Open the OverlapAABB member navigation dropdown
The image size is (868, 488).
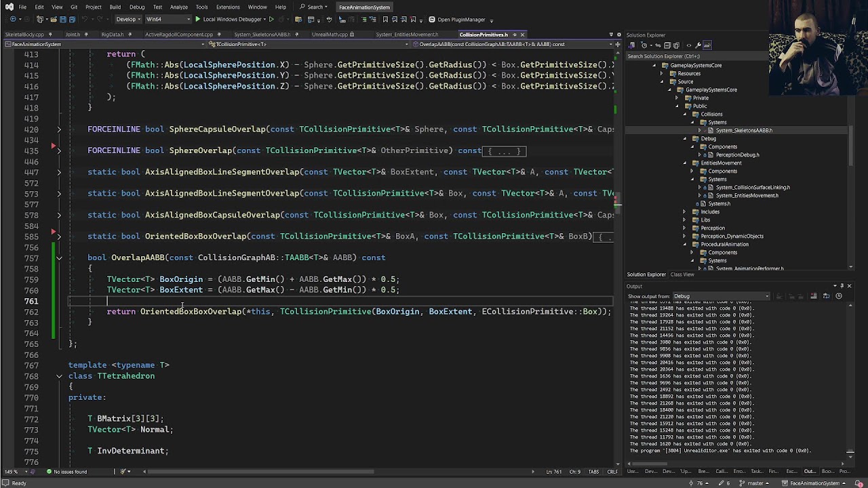(x=512, y=44)
